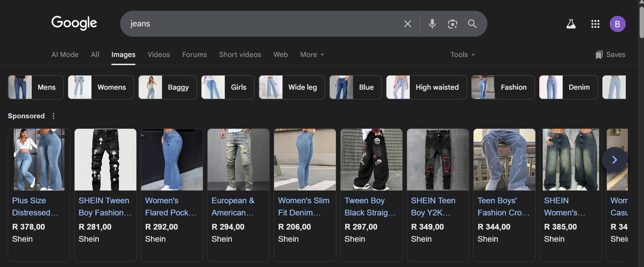Open European & American ripped jeans image
Viewport: 644px width, 267px height.
coord(238,159)
